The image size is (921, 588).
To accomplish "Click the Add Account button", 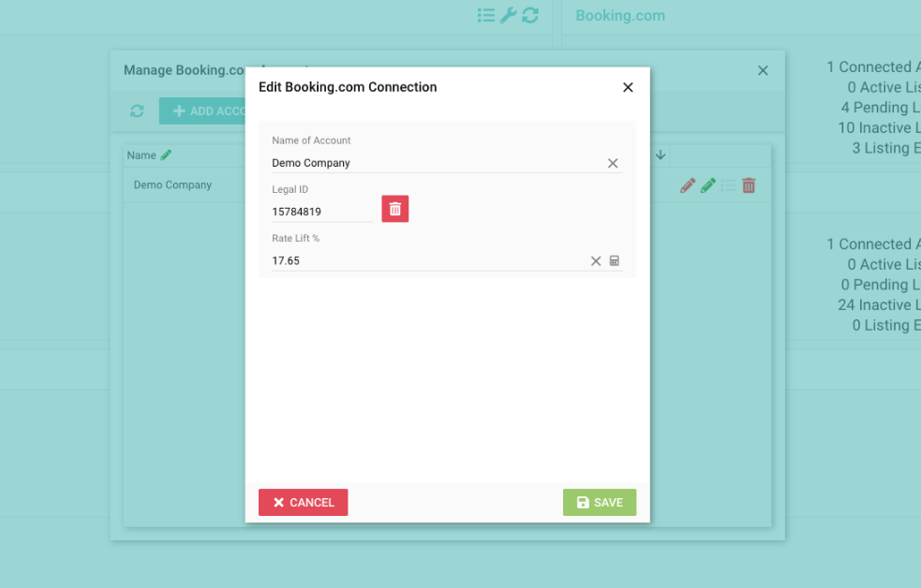I will (204, 111).
